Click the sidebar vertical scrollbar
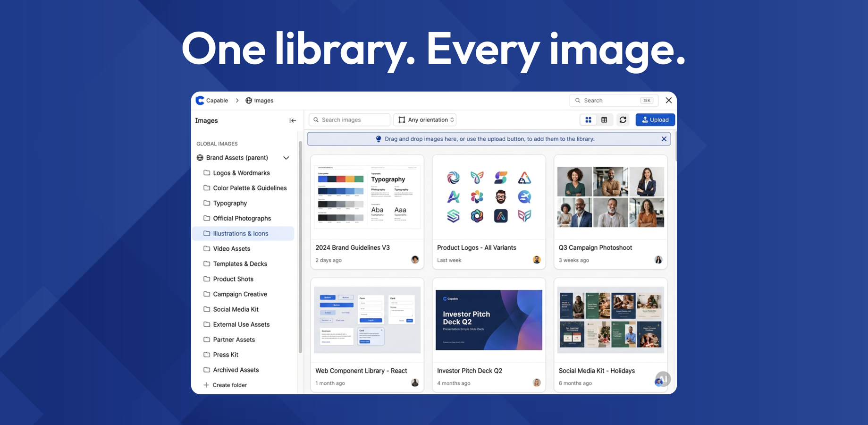868x425 pixels. (300, 246)
